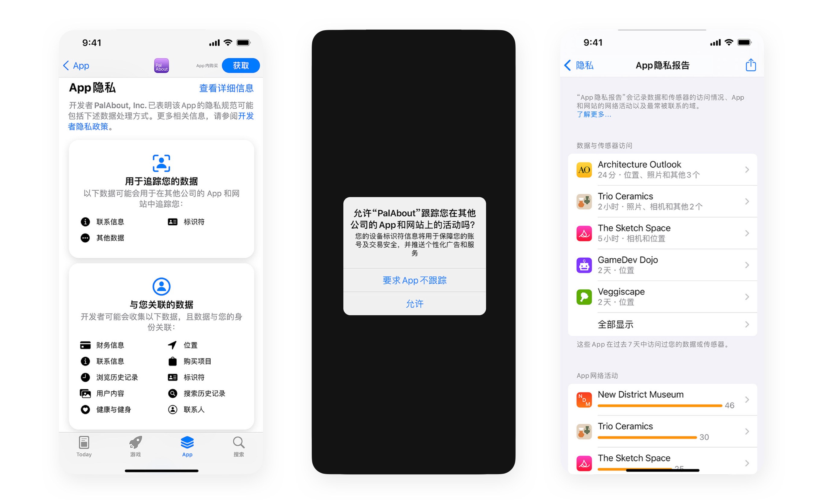Image resolution: width=817 pixels, height=504 pixels.
Task: Tap Veggiscape app icon
Action: (584, 297)
